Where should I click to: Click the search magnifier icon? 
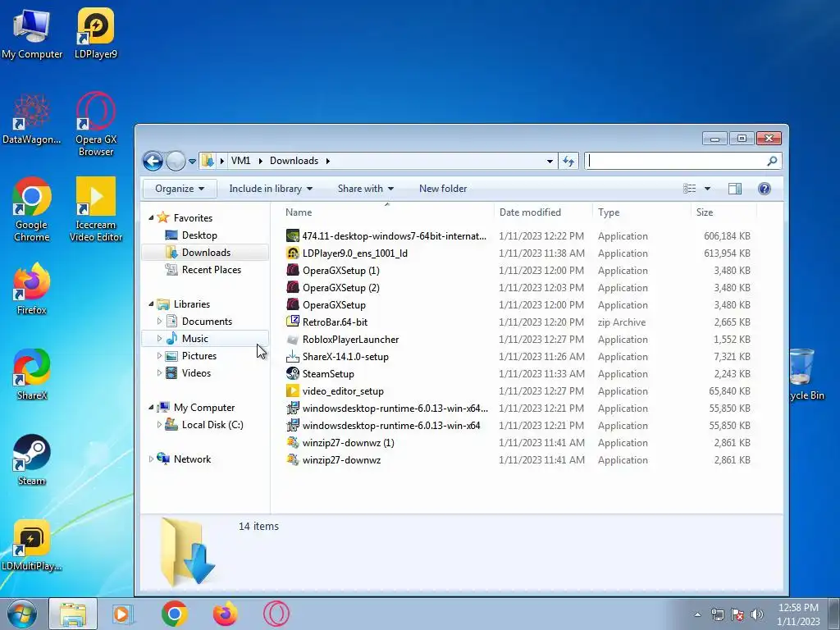click(x=772, y=161)
